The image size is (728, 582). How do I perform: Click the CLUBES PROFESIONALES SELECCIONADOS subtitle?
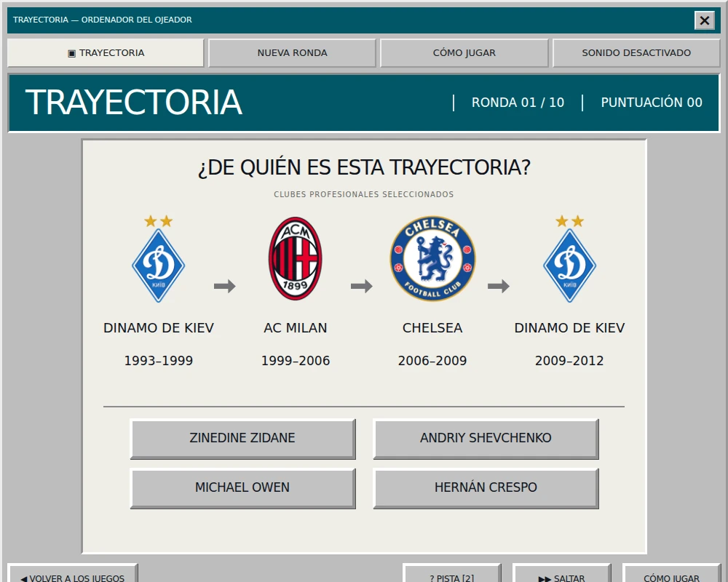click(364, 194)
